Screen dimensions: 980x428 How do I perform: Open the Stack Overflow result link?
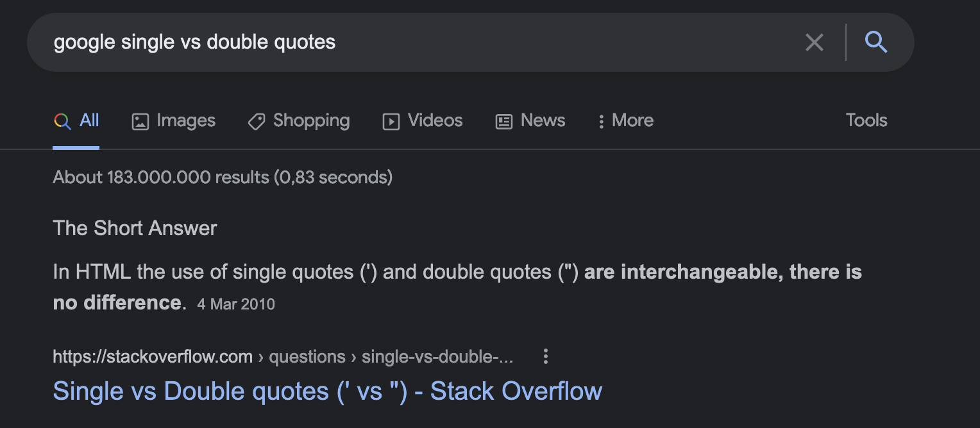327,390
